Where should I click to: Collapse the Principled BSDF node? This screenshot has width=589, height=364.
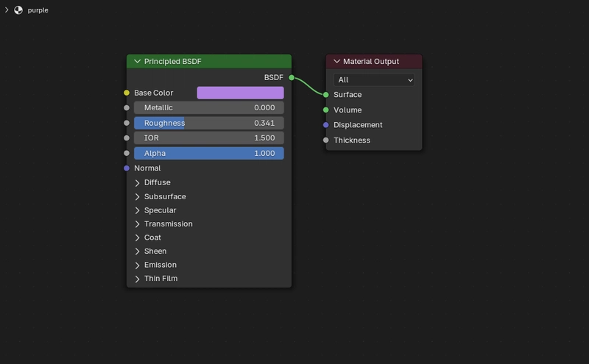pos(137,61)
